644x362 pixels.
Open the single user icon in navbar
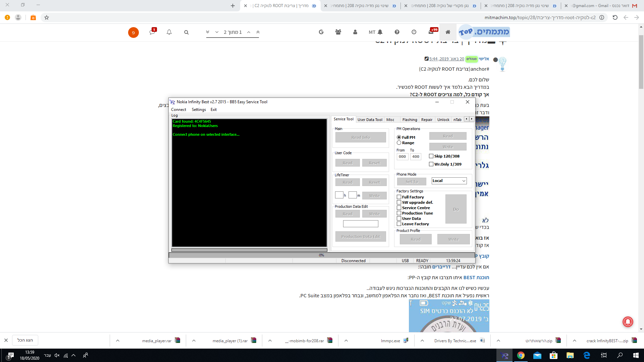[355, 32]
